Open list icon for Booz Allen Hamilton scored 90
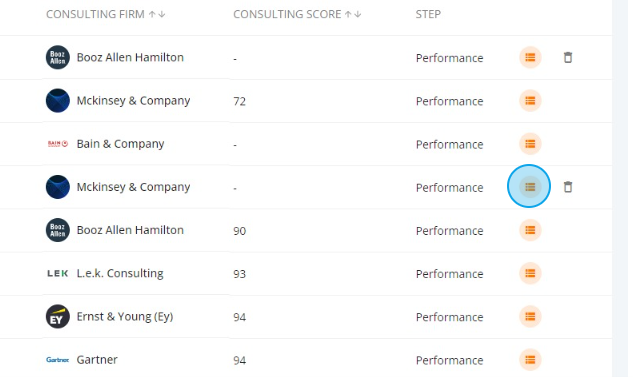 click(530, 230)
